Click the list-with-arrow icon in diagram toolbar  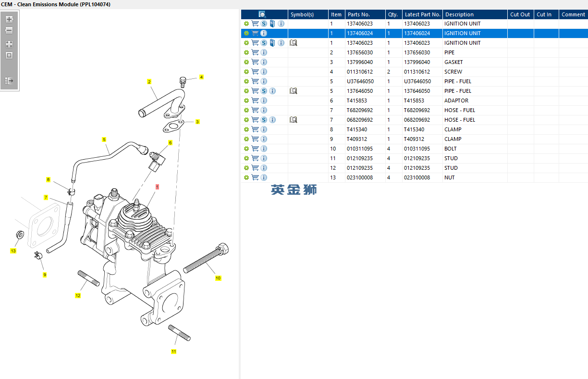[x=9, y=80]
